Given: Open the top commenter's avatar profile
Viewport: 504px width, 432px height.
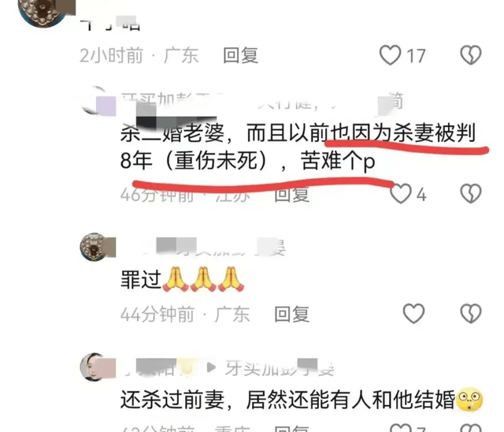Looking at the screenshot, I should click(x=43, y=11).
